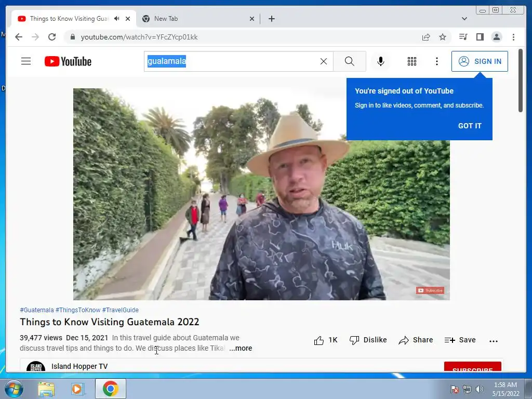The height and width of the screenshot is (399, 532).
Task: Share this page using the omnibox icon
Action: tap(426, 37)
